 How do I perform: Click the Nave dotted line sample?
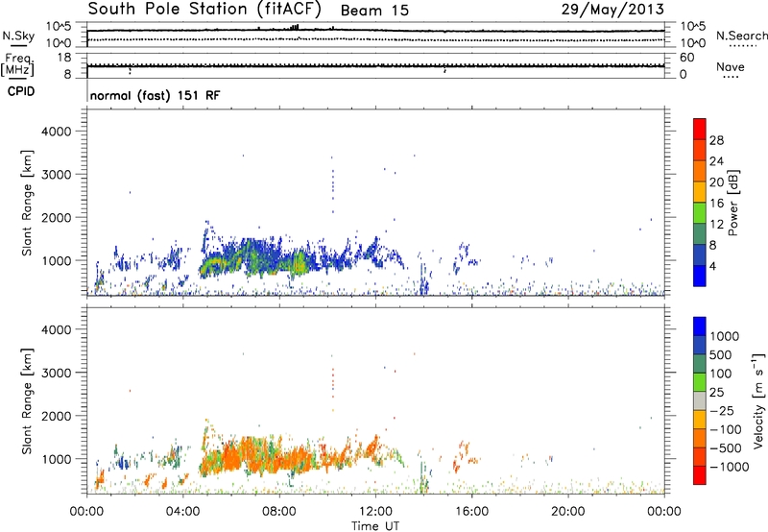click(x=732, y=77)
